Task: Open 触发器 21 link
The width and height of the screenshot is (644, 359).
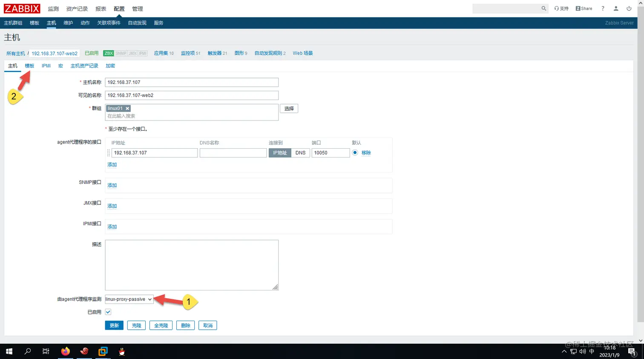Action: point(217,53)
